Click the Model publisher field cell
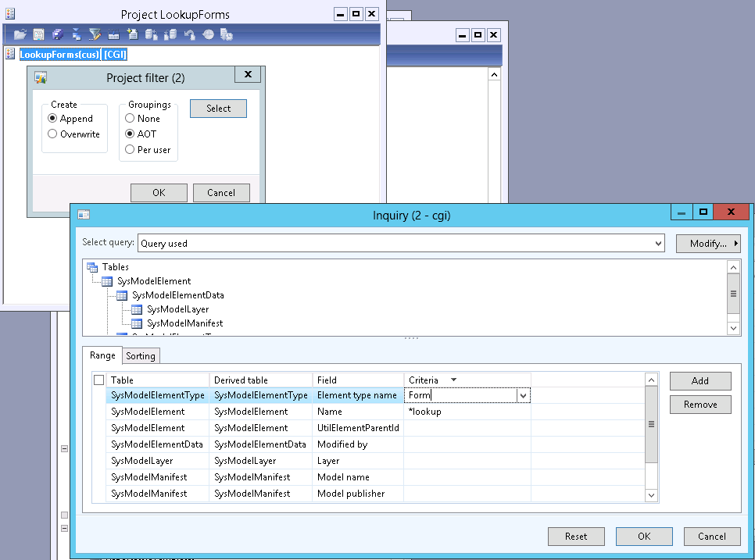This screenshot has height=560, width=755. click(358, 494)
